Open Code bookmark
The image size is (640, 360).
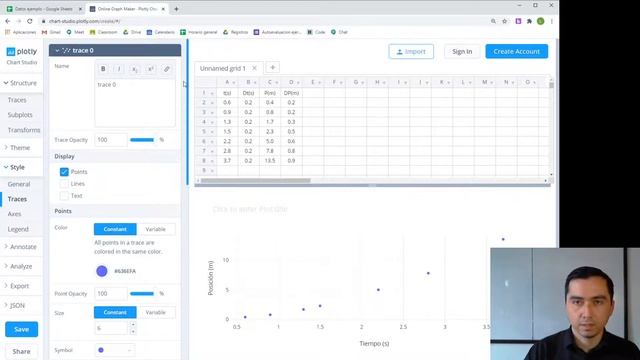(316, 32)
